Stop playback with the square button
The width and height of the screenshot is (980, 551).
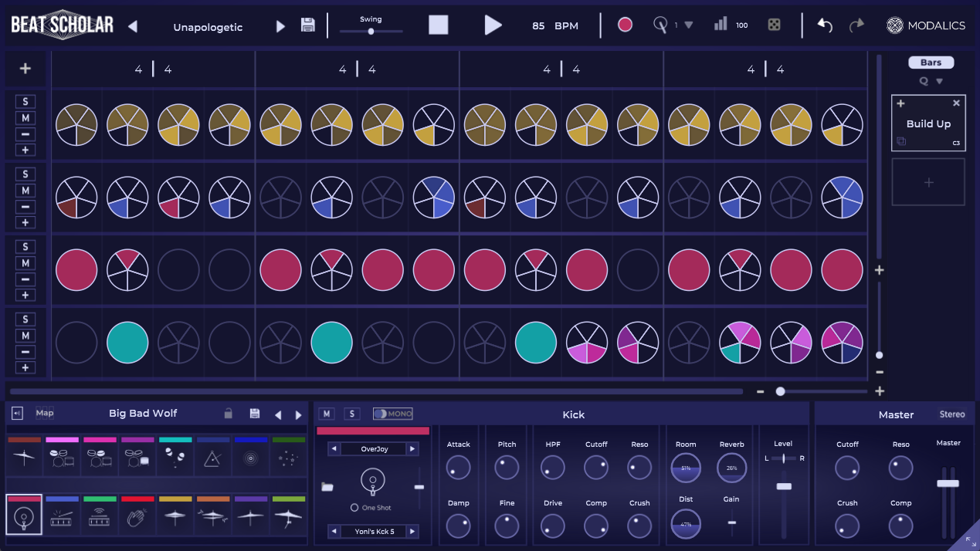(x=439, y=25)
